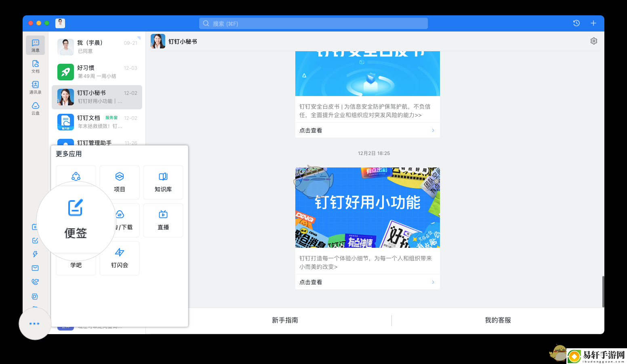Open the 钉钉管理助手 conversation
627x364 pixels.
tap(97, 140)
